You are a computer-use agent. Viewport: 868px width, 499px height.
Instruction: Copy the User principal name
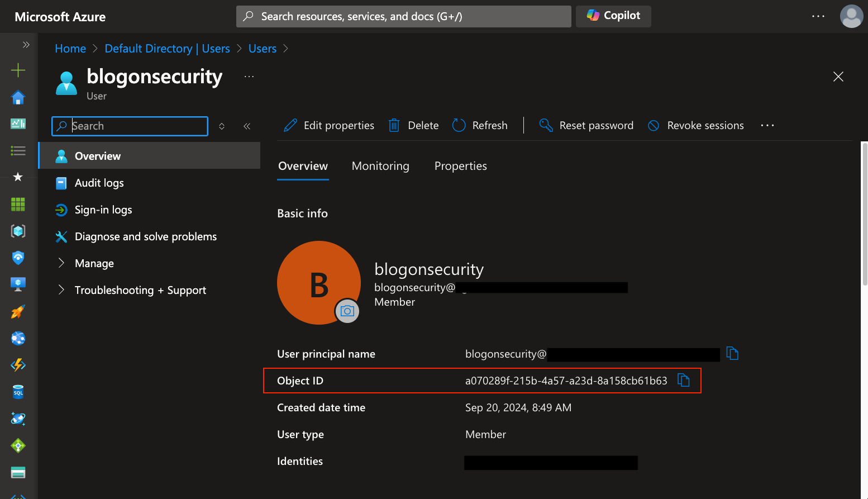click(732, 353)
